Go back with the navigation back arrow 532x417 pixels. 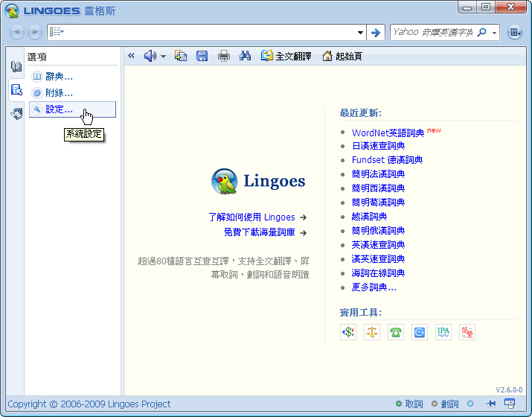16,32
